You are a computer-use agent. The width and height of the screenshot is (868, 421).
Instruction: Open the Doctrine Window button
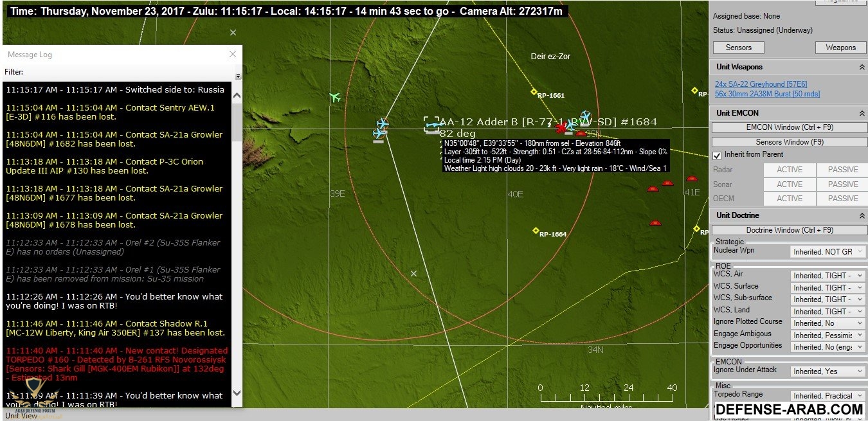[789, 230]
